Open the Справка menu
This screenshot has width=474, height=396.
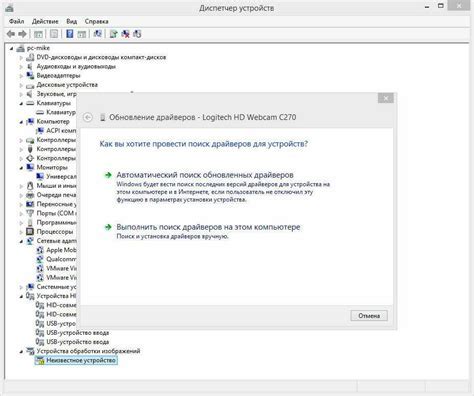96,21
